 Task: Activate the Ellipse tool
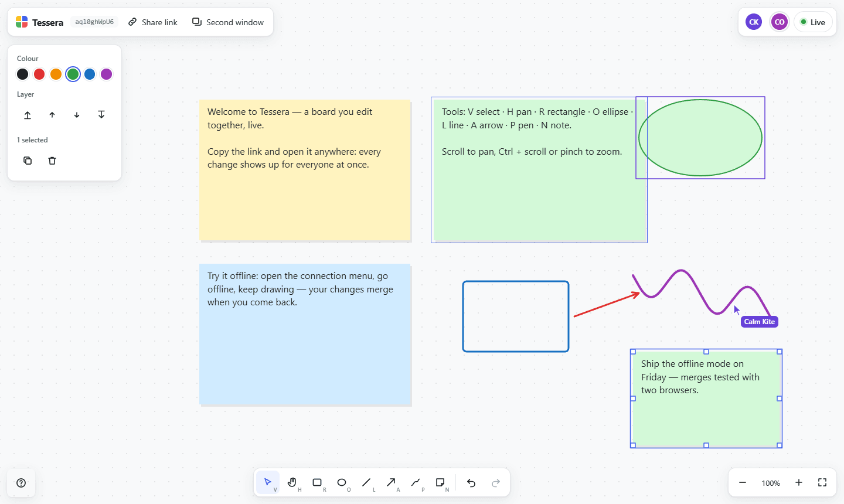click(342, 482)
